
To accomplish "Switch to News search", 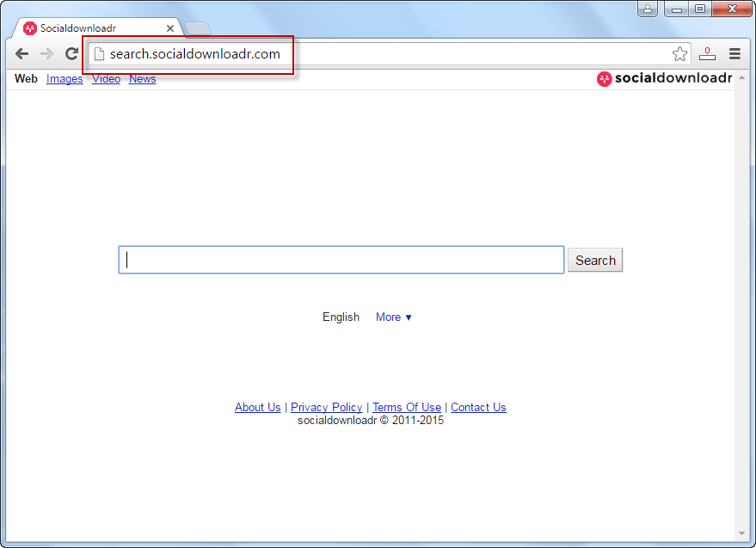I will tap(142, 78).
